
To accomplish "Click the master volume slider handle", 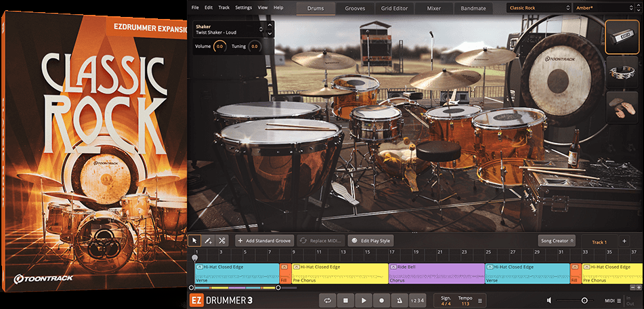I will click(584, 301).
